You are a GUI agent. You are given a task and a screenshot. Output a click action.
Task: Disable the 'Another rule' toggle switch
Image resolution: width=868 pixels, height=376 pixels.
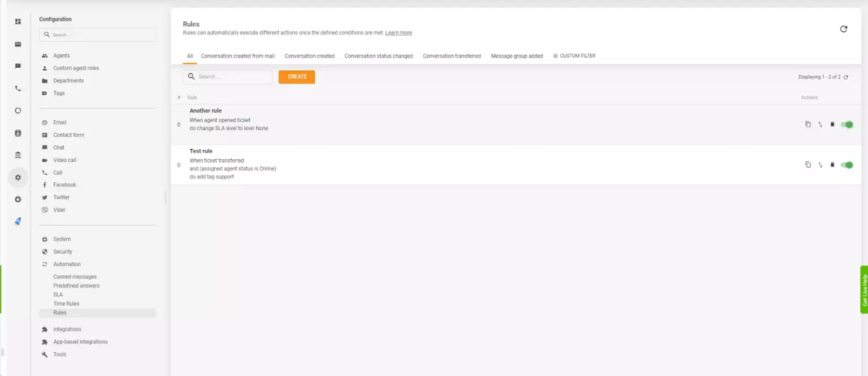847,124
